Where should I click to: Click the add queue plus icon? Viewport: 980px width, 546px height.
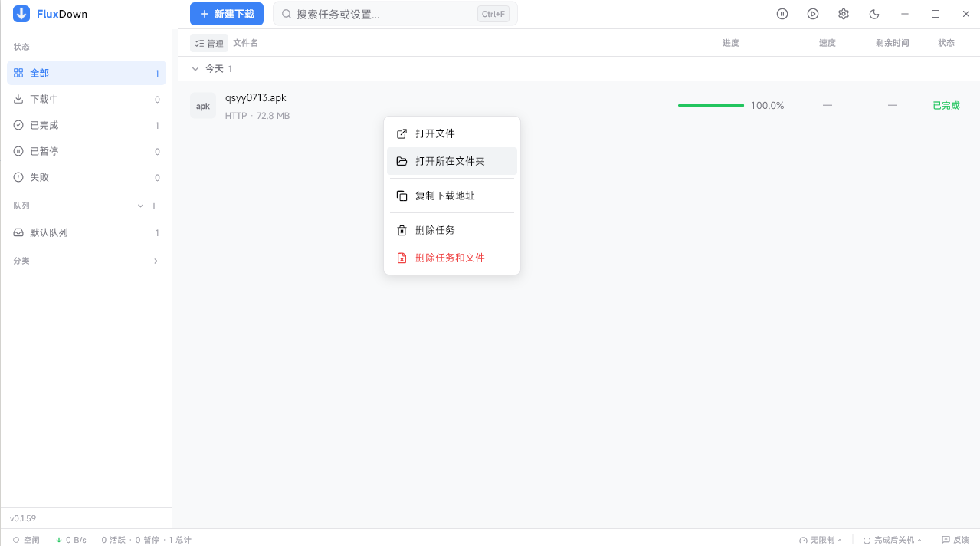point(154,206)
